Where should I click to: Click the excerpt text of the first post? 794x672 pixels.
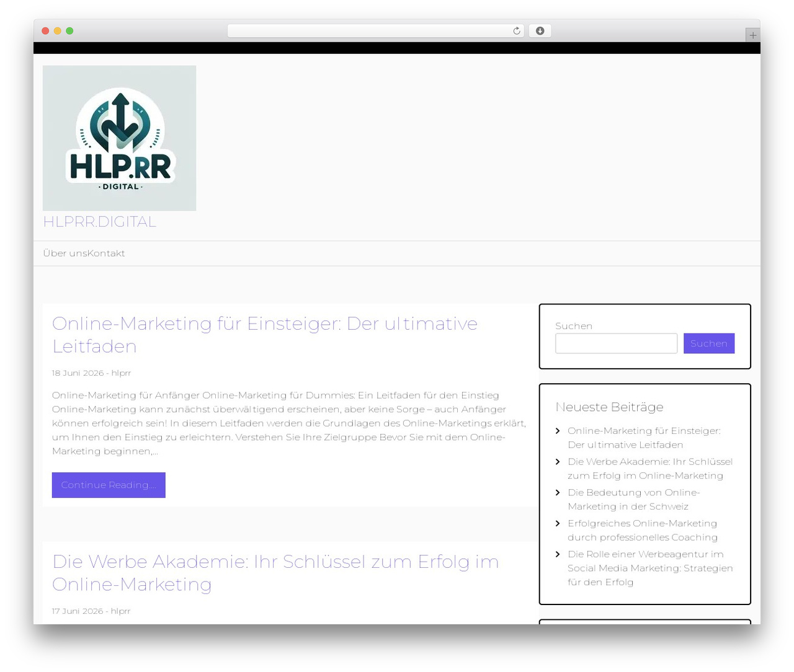click(289, 423)
